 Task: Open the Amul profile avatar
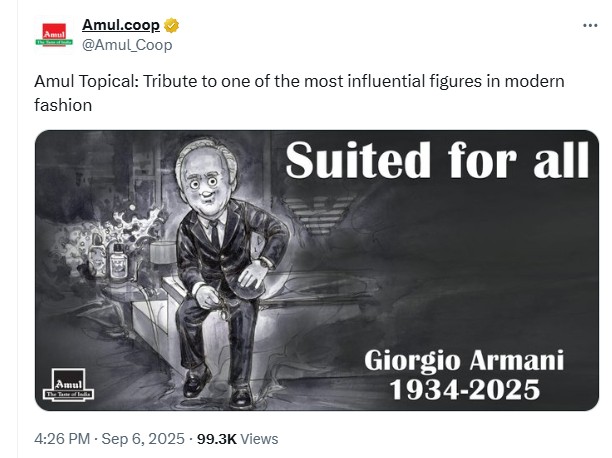[x=54, y=35]
